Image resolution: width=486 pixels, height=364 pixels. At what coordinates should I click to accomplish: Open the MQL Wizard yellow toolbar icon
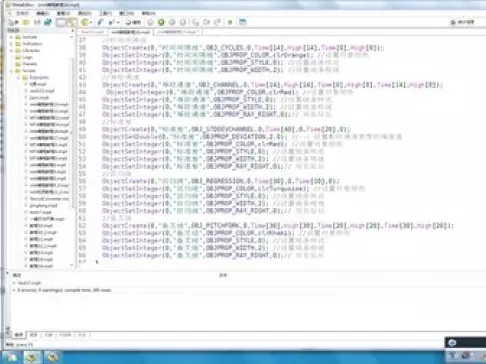[86, 22]
